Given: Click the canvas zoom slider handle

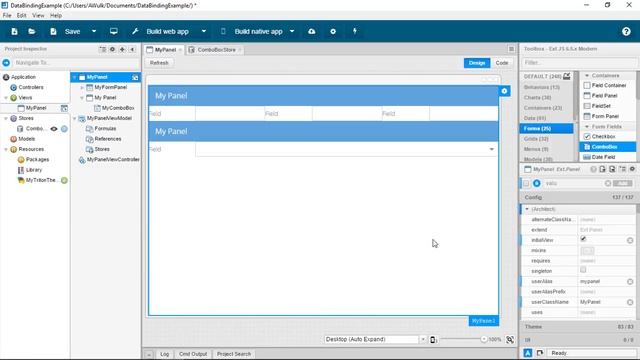Looking at the screenshot, I should [484, 339].
